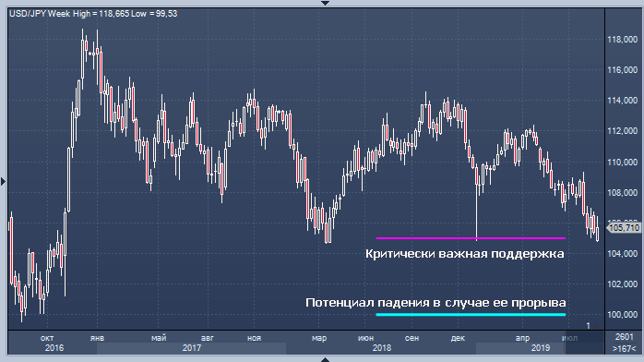
Task: Select the 2017 year segment on timeline
Action: (191, 348)
